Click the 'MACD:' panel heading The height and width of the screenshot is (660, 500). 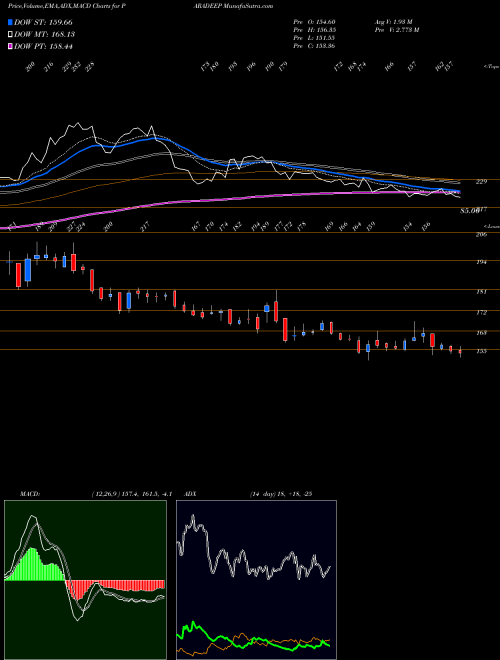[x=30, y=494]
